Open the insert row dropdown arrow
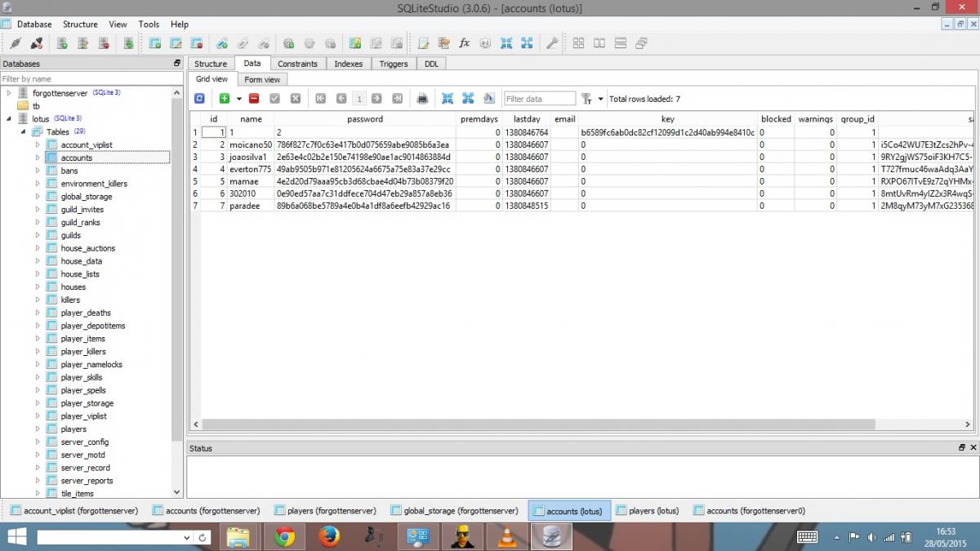Image resolution: width=980 pixels, height=551 pixels. pyautogui.click(x=239, y=99)
